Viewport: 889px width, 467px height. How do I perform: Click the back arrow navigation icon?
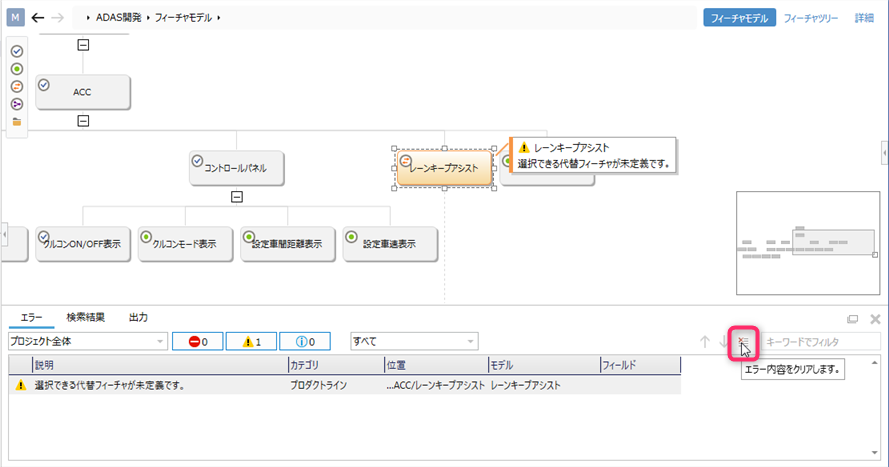point(39,18)
